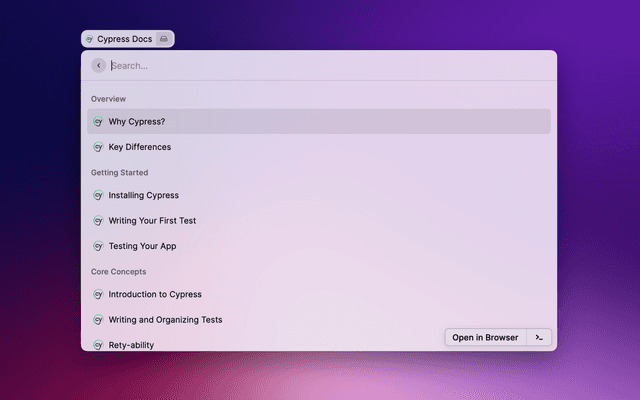Open the Retry-ability entry at list bottom
Image resolution: width=640 pixels, height=400 pixels.
(131, 344)
